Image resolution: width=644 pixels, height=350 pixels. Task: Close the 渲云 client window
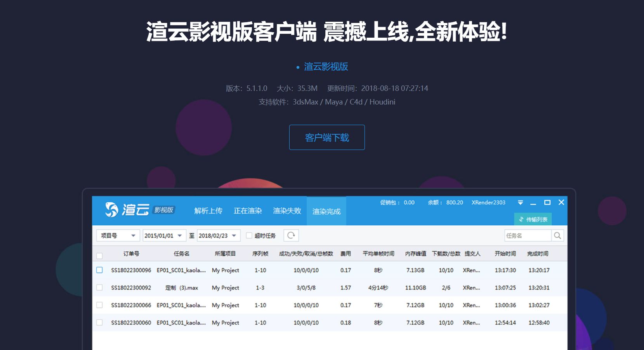click(x=561, y=202)
